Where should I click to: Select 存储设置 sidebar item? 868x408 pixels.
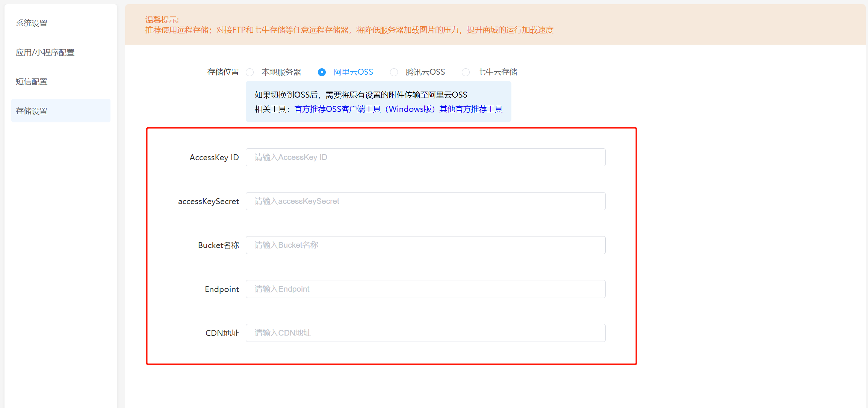32,111
